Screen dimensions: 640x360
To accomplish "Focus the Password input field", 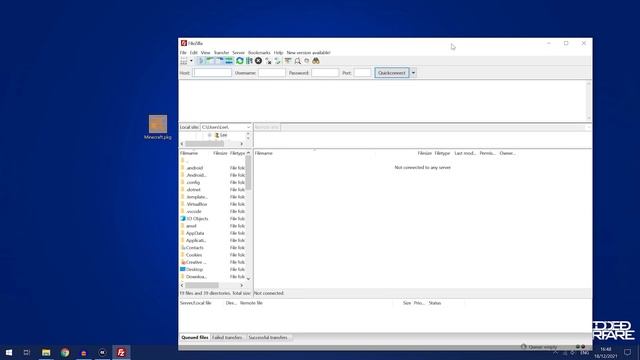I will [x=325, y=73].
